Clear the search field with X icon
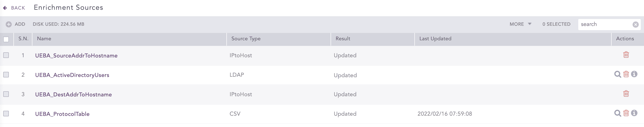 [x=635, y=25]
